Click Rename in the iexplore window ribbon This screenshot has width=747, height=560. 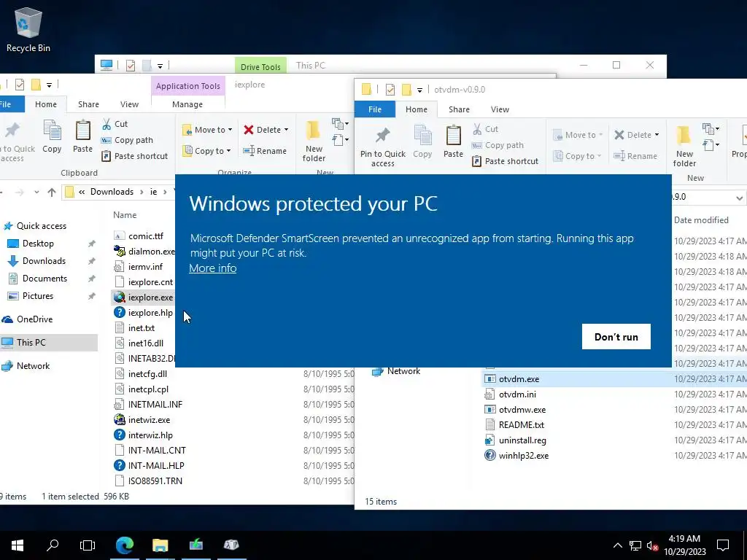click(x=265, y=151)
